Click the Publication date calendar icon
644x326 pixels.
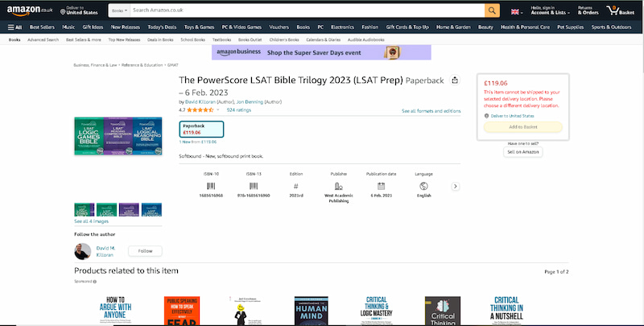(x=381, y=186)
